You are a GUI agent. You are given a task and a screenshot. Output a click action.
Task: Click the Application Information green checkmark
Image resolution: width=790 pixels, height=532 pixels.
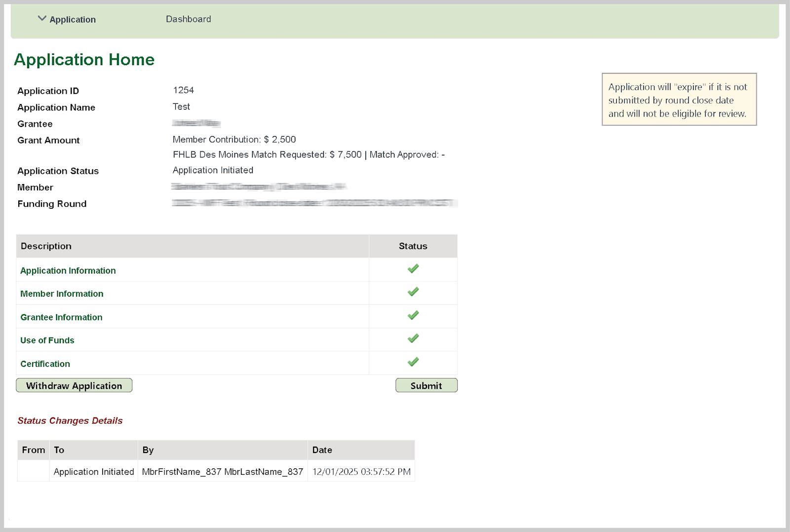(x=413, y=269)
